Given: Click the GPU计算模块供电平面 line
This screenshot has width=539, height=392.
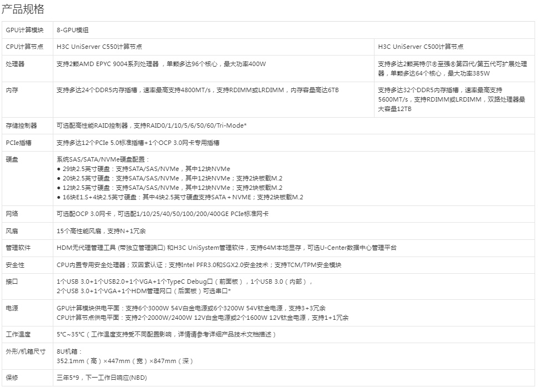Looking at the screenshot, I should click(191, 308).
